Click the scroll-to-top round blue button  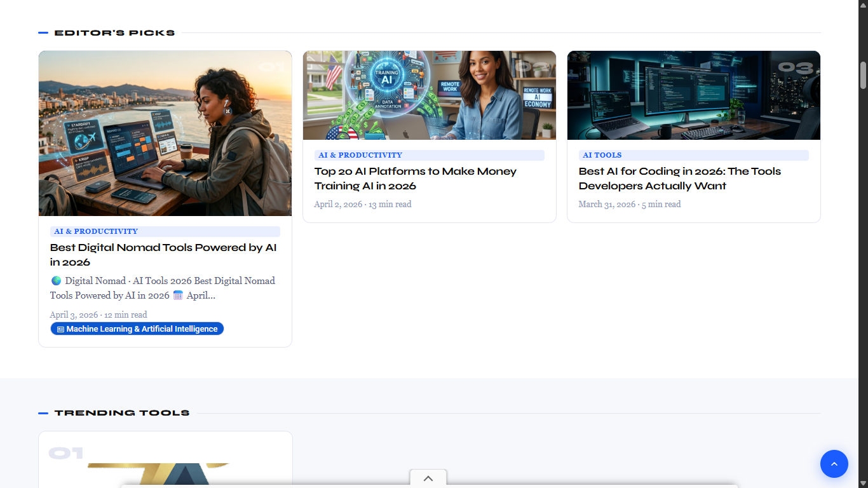point(834,464)
